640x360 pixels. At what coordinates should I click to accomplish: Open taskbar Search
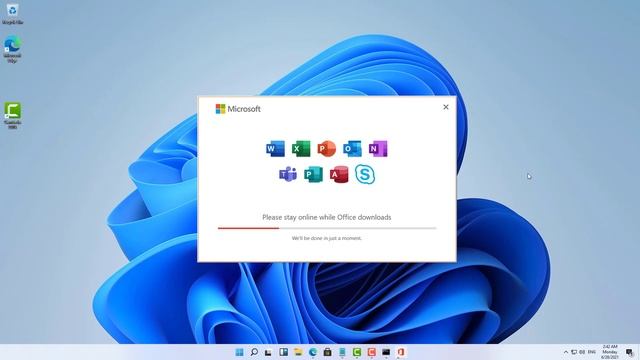254,352
